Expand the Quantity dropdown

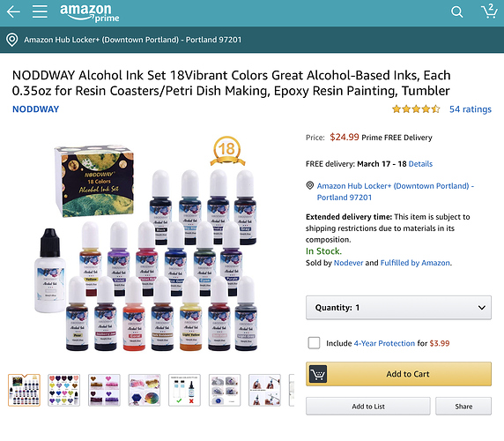(x=398, y=308)
